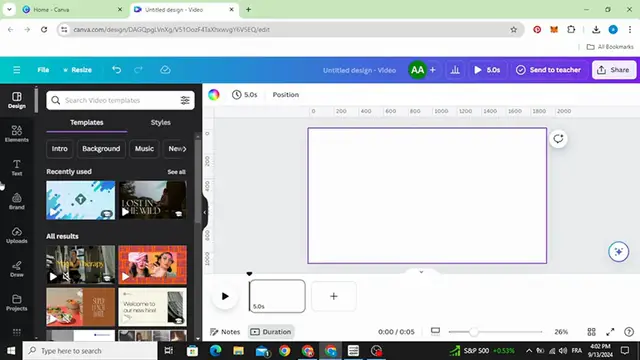Screen dimensions: 640x360
Task: Select the Text tool in sidebar
Action: (17, 167)
